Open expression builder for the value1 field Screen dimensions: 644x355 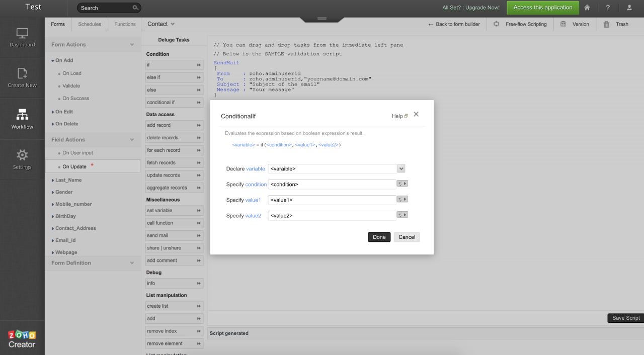click(403, 199)
